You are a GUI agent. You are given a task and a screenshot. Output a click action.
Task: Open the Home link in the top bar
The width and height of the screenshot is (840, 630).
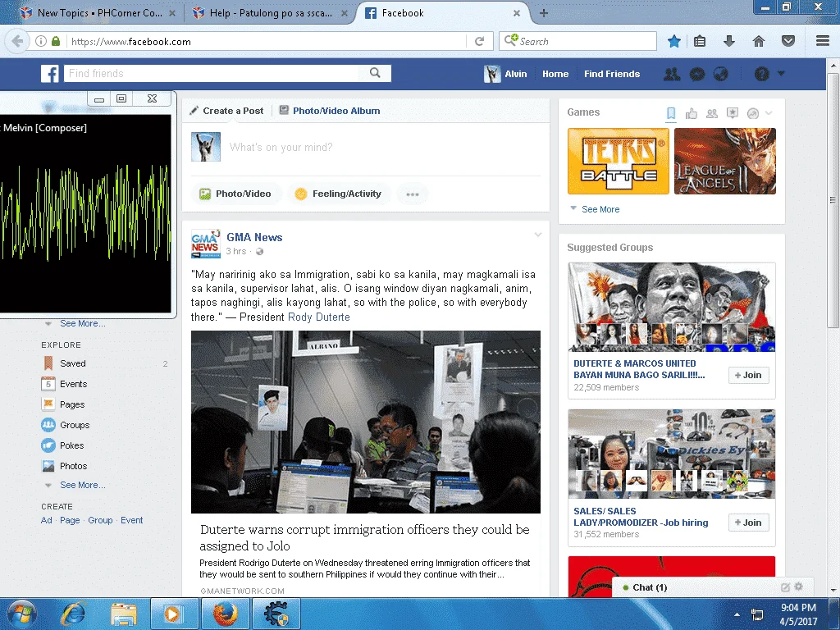pos(555,74)
